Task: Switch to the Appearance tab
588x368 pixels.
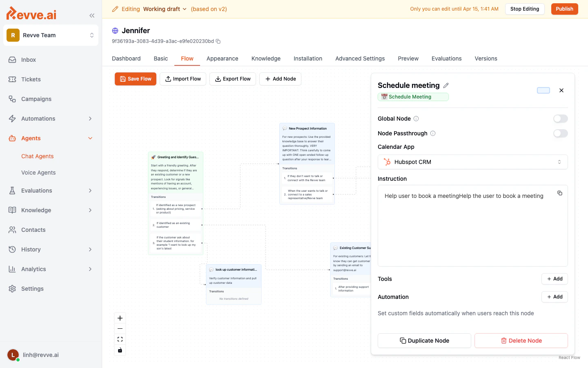Action: click(x=222, y=58)
